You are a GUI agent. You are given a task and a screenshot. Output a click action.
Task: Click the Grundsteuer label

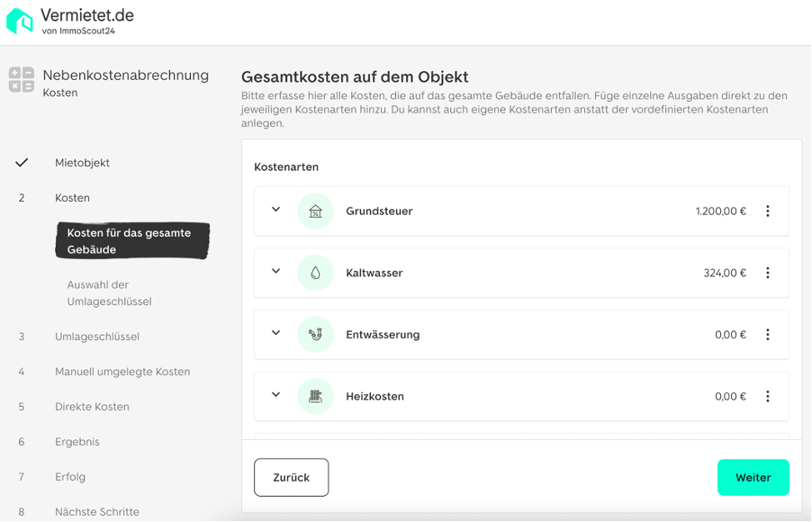click(379, 211)
